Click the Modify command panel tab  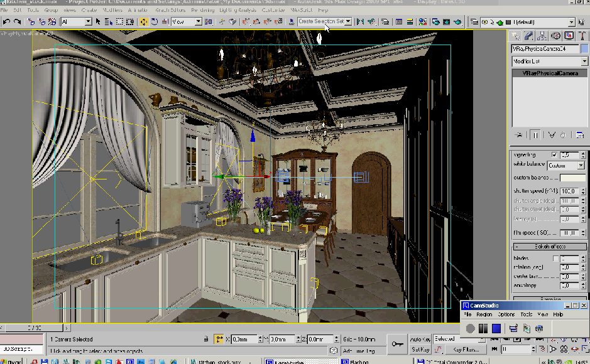pyautogui.click(x=528, y=36)
